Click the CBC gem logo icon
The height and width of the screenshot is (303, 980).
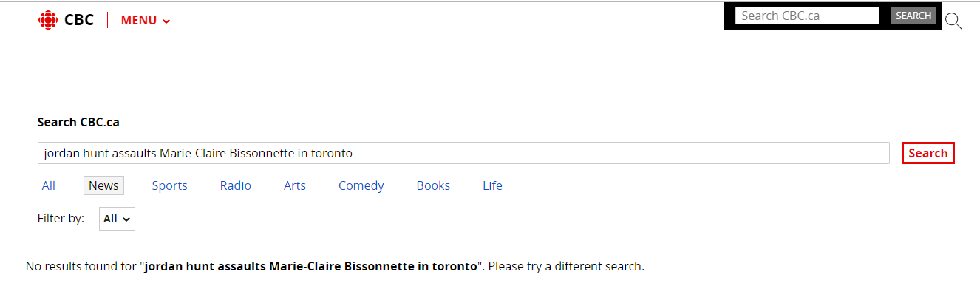pos(47,20)
